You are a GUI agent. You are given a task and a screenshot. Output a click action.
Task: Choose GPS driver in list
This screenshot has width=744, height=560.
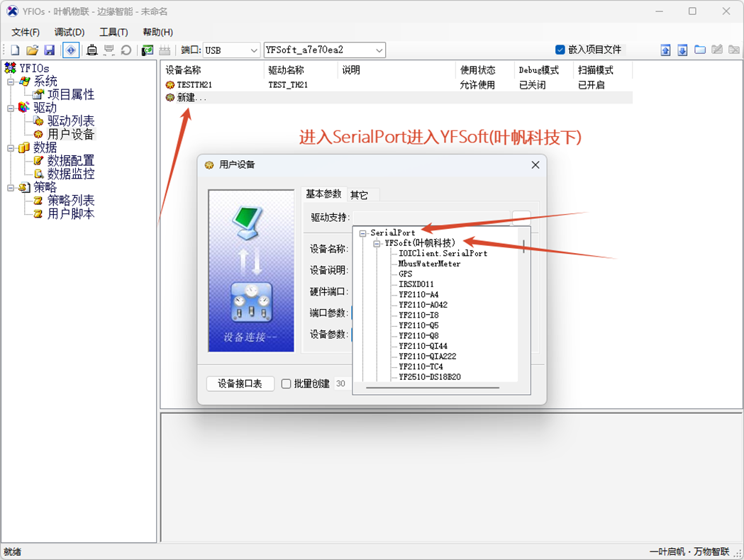click(x=405, y=274)
